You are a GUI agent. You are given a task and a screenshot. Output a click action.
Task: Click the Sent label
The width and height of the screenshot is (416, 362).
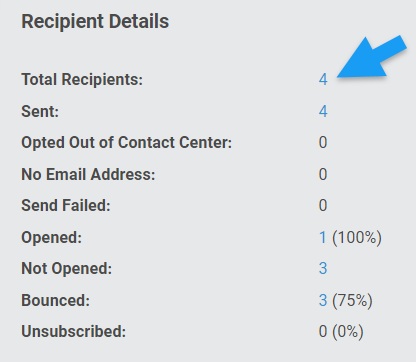coord(40,111)
